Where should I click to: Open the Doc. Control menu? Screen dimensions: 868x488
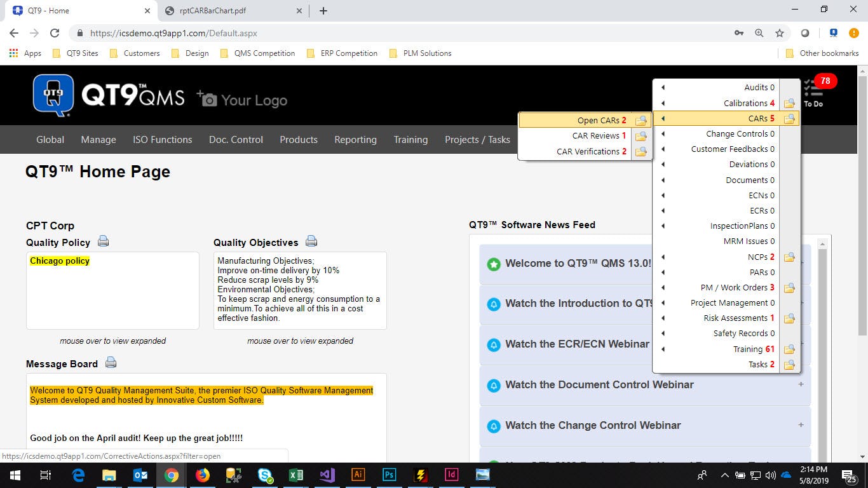[x=236, y=140]
